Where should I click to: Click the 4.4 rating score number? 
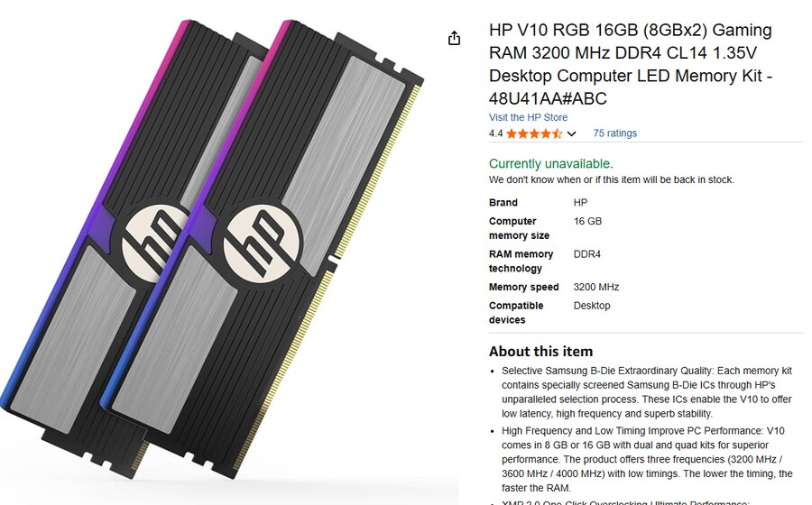[x=495, y=133]
